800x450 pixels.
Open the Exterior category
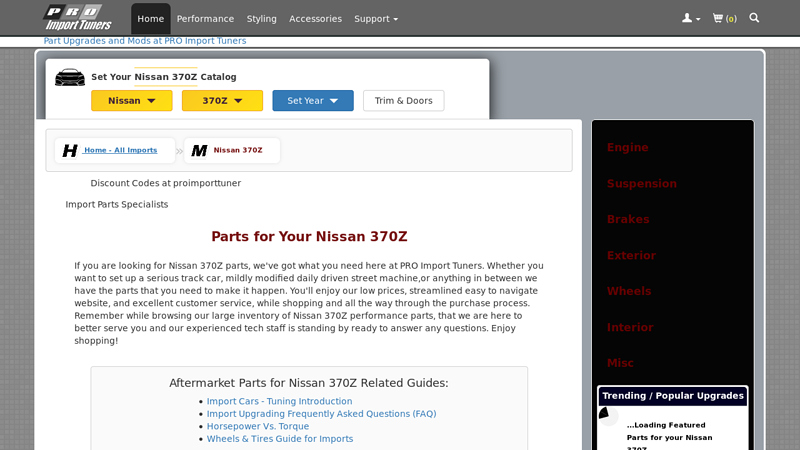(631, 256)
